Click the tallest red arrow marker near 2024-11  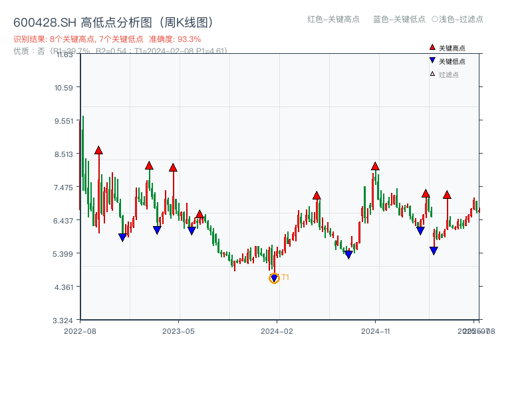[x=374, y=168]
